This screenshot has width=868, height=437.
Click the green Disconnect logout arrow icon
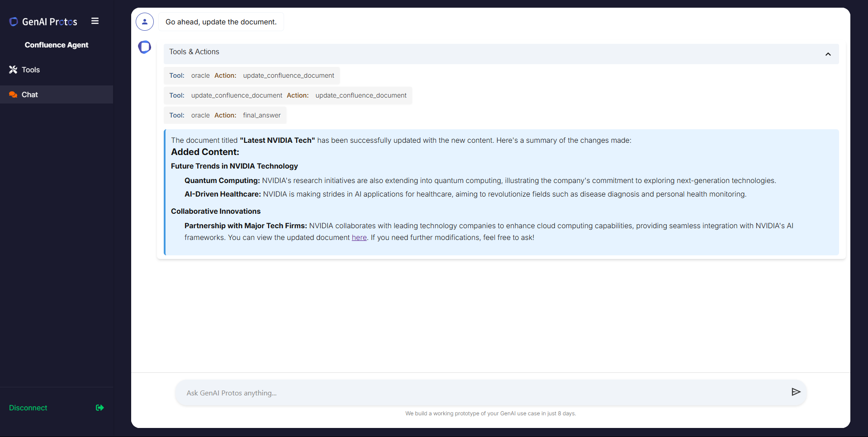100,408
